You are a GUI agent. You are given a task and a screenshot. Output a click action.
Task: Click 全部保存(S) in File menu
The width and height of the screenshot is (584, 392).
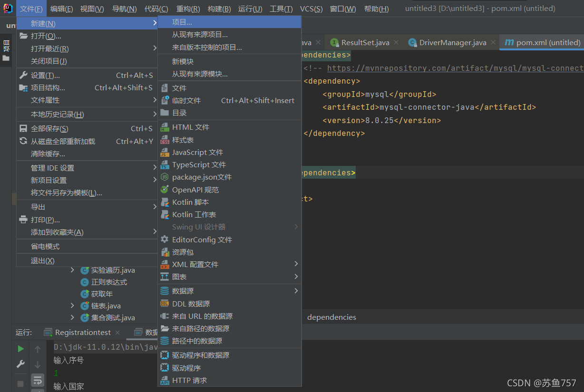pos(87,128)
